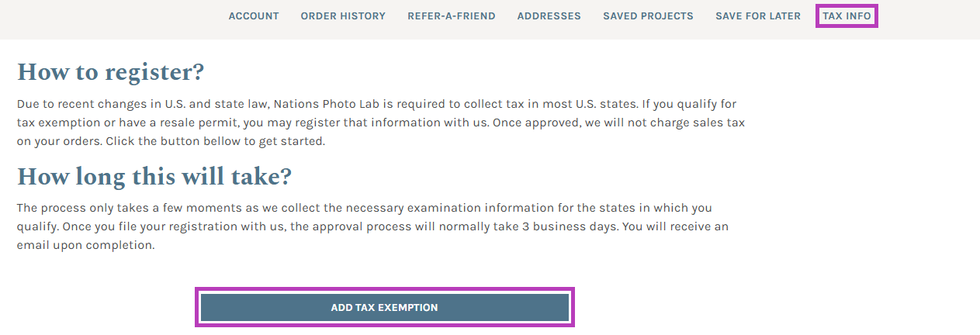
Task: Click the "How long this will take?" heading
Action: click(x=154, y=177)
